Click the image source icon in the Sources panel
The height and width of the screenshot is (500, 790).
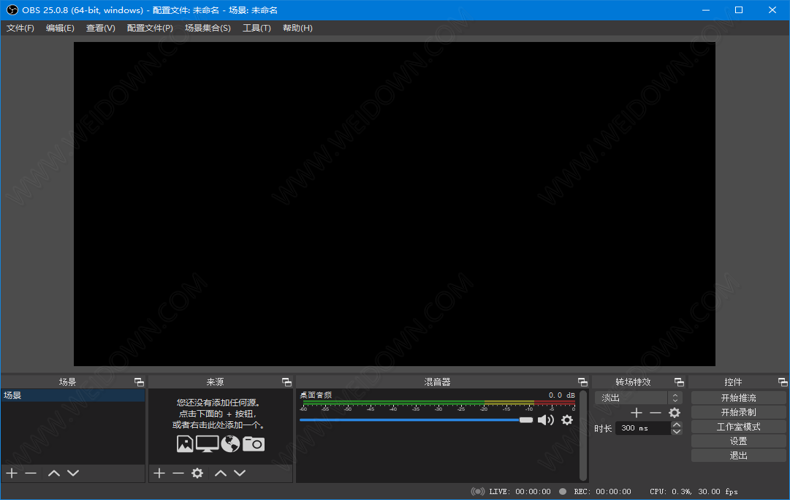[x=185, y=444]
